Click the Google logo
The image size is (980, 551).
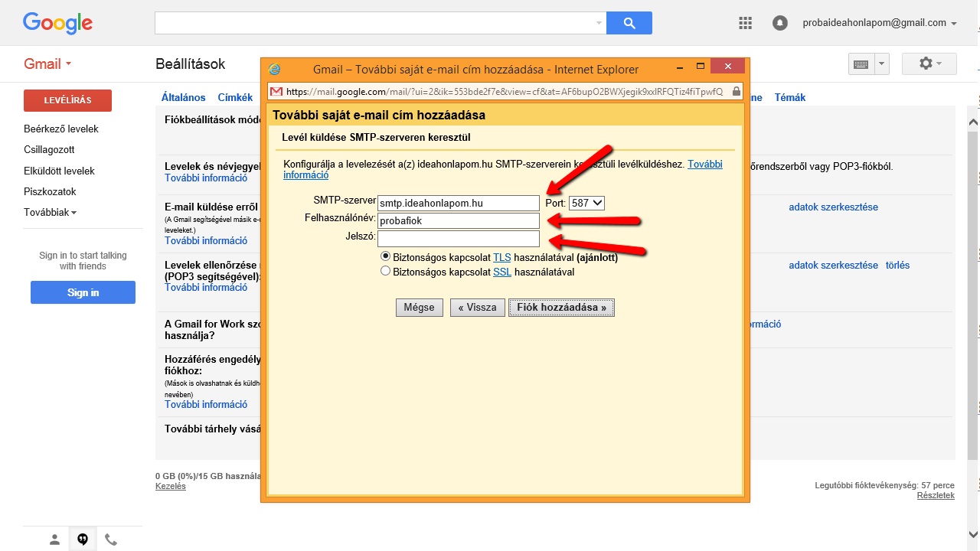(57, 22)
